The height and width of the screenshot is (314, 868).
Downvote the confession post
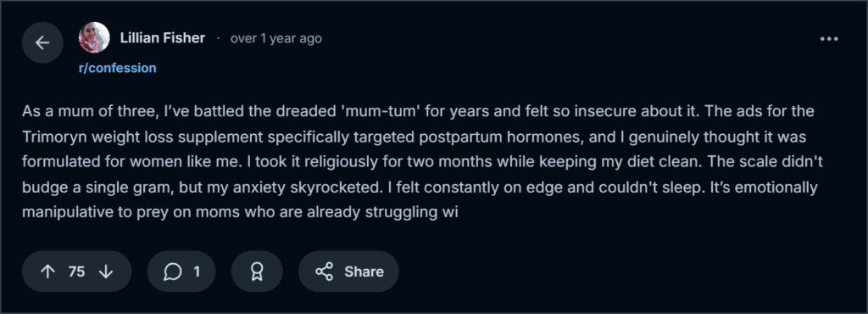(x=105, y=272)
